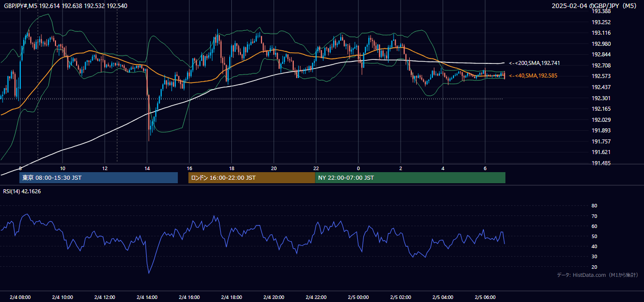Click single-digit hour marker 4 under price chart

443,168
